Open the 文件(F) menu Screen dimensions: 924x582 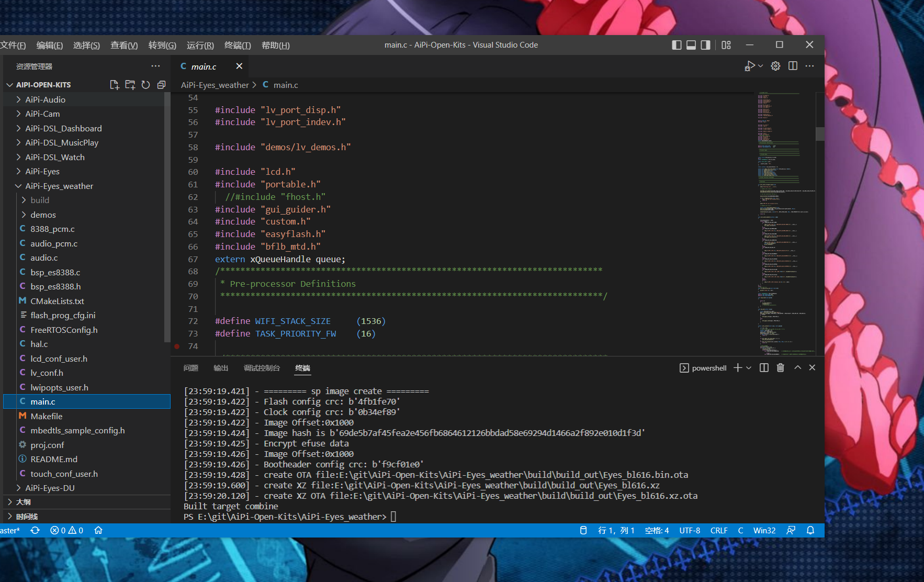pos(13,46)
